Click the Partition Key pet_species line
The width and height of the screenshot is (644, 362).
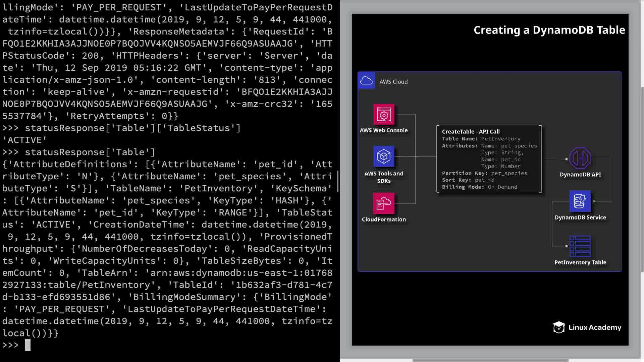click(484, 173)
